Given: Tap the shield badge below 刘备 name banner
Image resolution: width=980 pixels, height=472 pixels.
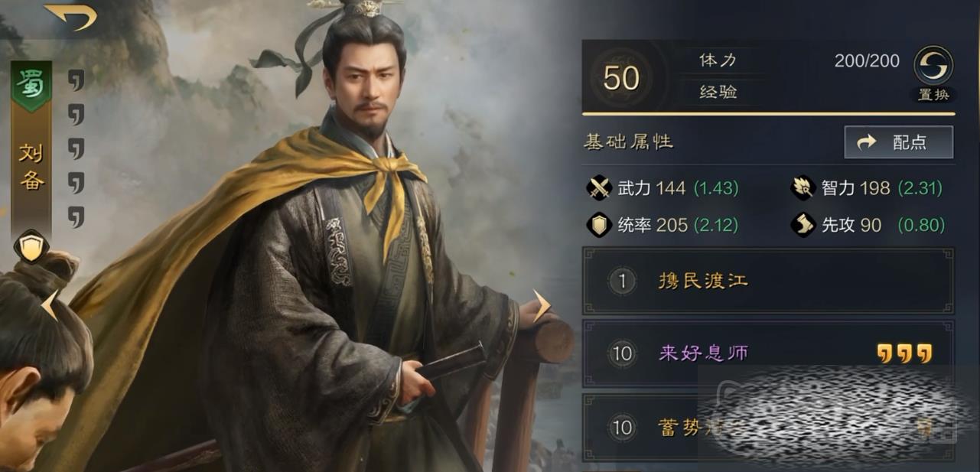Looking at the screenshot, I should click(x=31, y=246).
